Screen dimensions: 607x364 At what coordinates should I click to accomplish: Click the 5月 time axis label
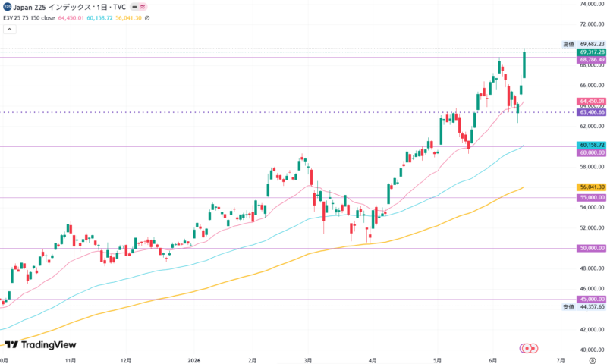coord(437,360)
